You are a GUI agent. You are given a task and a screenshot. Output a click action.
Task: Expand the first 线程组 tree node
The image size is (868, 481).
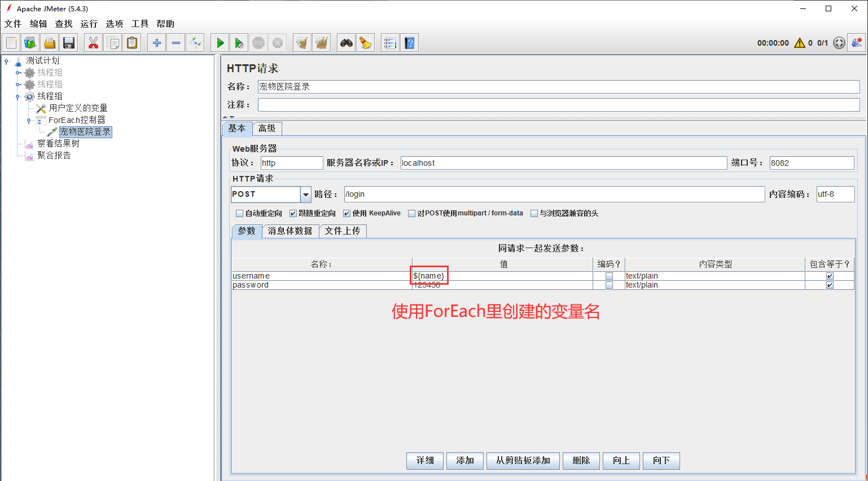click(18, 73)
